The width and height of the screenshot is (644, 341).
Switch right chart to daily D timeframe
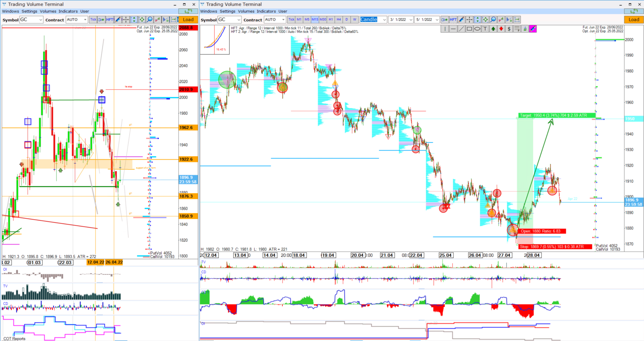click(x=347, y=20)
